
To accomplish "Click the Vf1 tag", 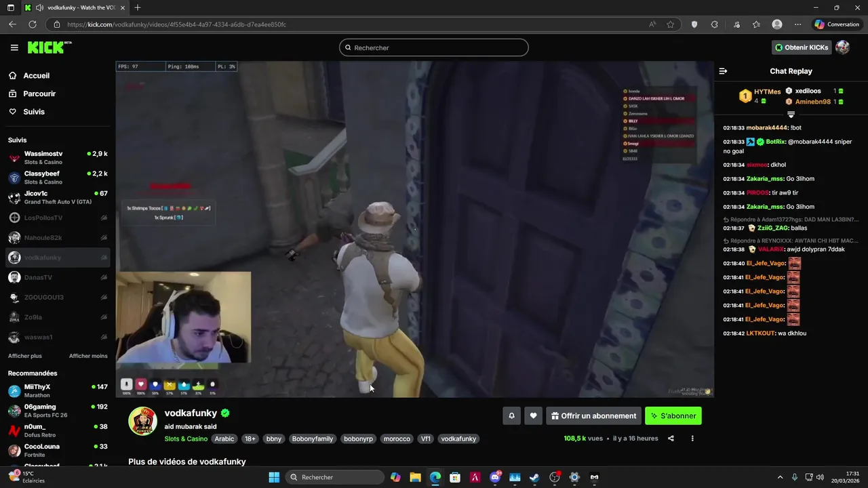I will point(426,439).
